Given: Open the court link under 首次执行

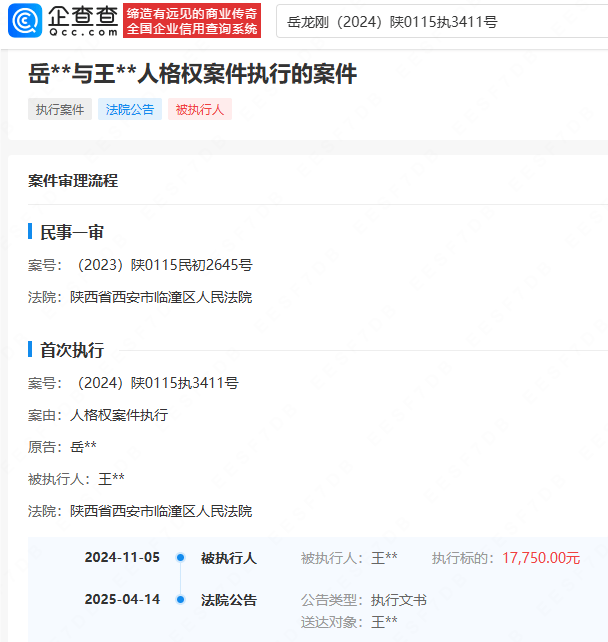Looking at the screenshot, I should [161, 511].
